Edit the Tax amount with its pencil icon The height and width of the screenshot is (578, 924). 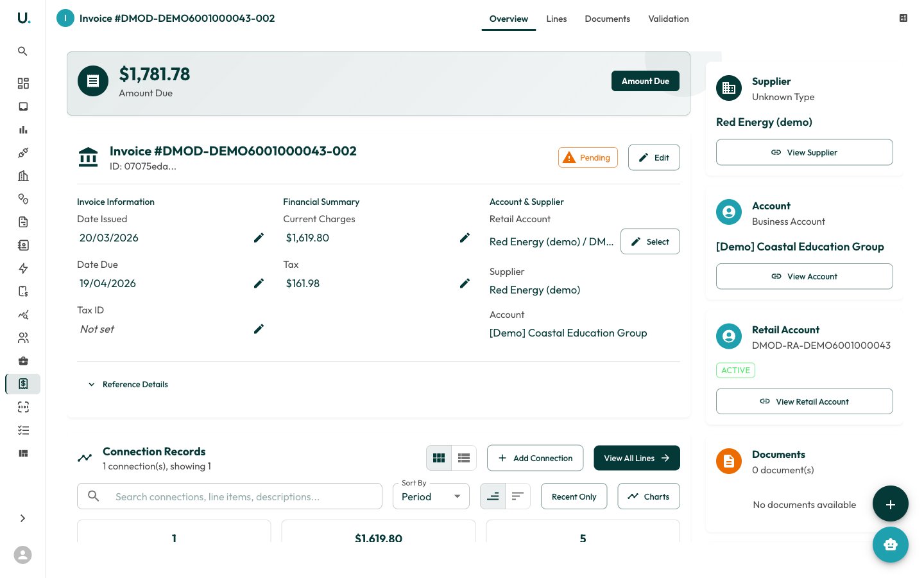point(465,283)
